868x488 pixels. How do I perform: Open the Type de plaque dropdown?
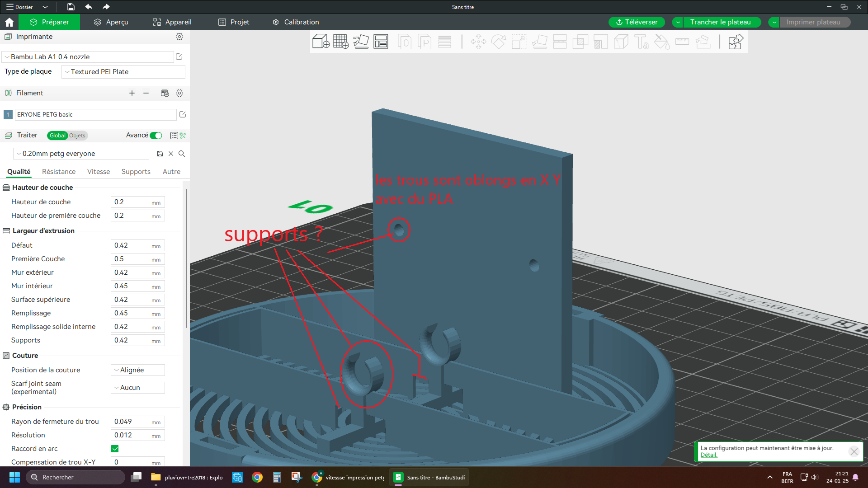tap(123, 72)
